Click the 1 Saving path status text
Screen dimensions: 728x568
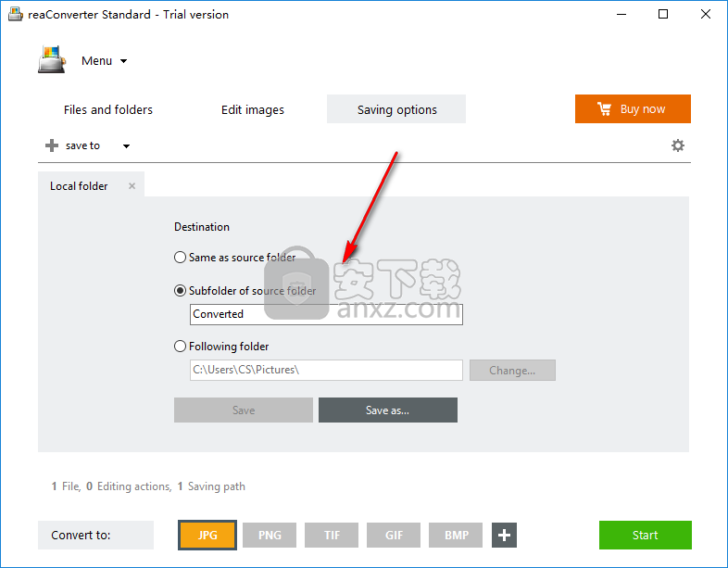(211, 486)
